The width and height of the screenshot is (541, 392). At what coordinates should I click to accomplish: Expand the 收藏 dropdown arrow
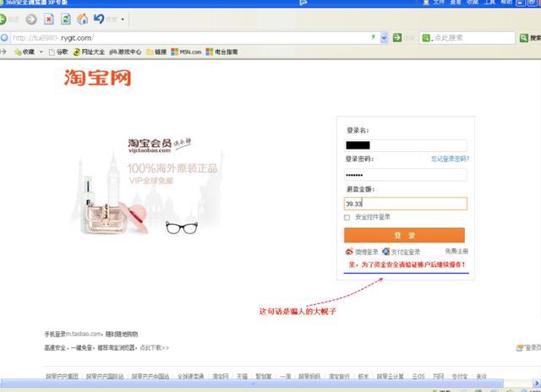(x=41, y=52)
